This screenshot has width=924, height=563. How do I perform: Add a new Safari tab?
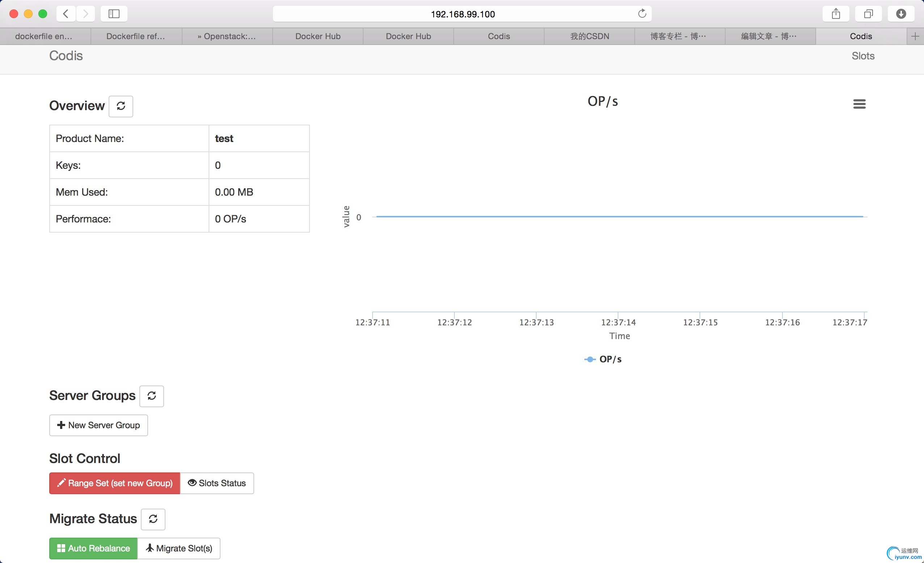pos(915,36)
